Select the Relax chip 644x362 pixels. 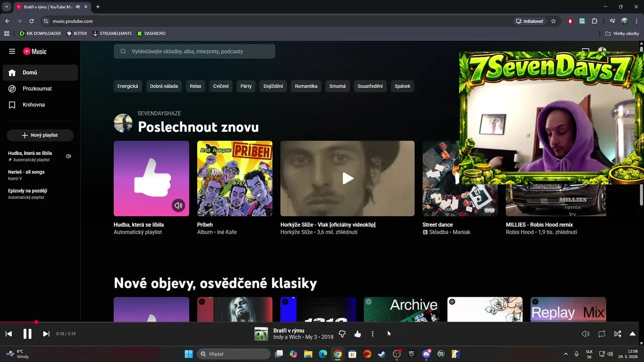195,86
